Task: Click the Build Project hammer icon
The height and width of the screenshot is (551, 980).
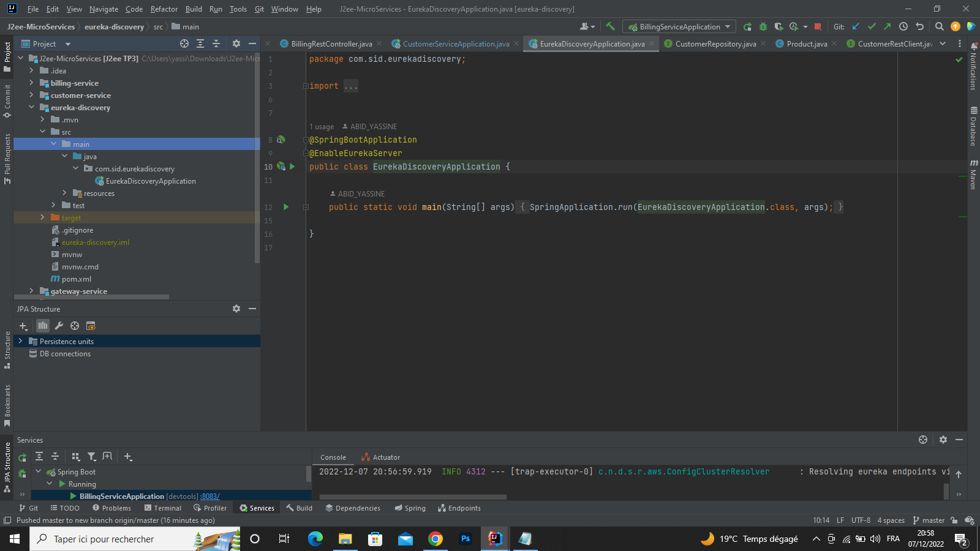Action: pyautogui.click(x=610, y=26)
